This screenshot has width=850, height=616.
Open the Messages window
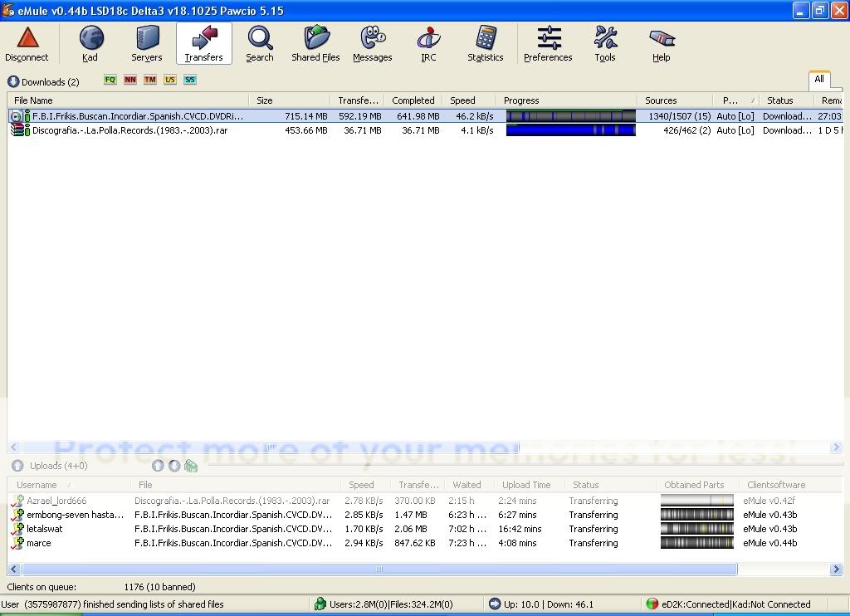(x=373, y=44)
